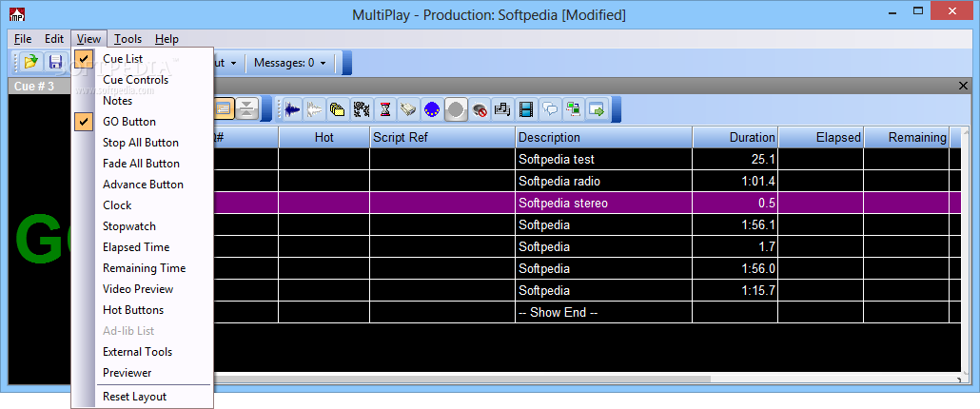Viewport: 980px width, 409px height.
Task: Click the speech bubbles message icon
Action: 550,110
